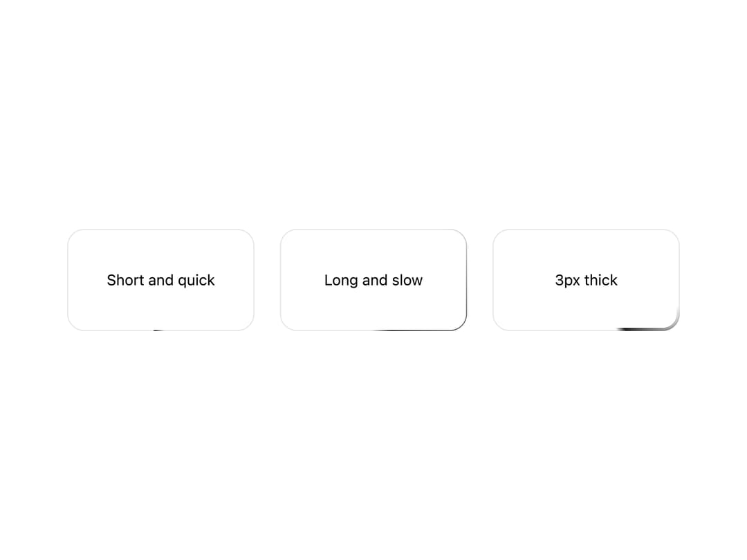This screenshot has height=560, width=747.
Task: Click the dark border segment under Short and quick
Action: 158,330
